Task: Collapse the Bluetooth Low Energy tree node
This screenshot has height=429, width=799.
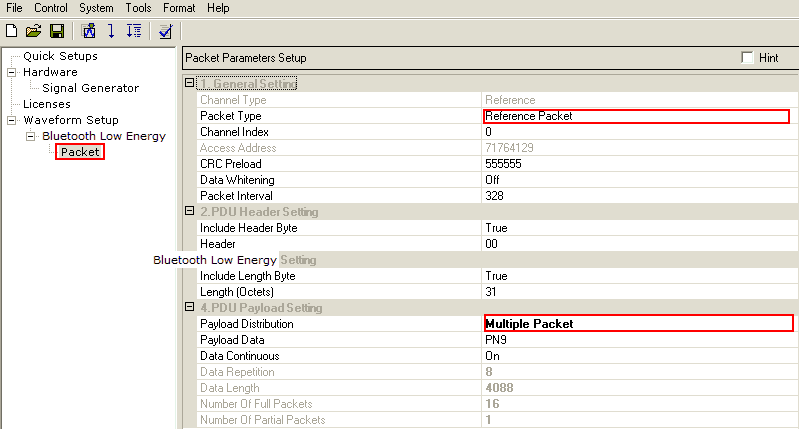Action: click(x=31, y=136)
